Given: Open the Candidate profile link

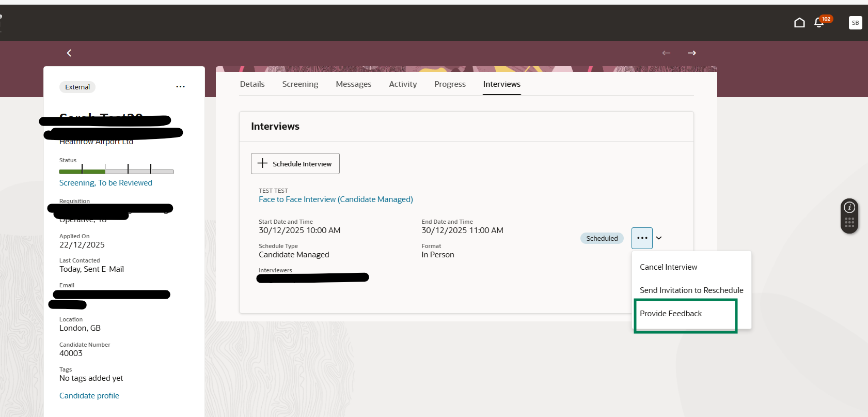Looking at the screenshot, I should click(x=89, y=396).
